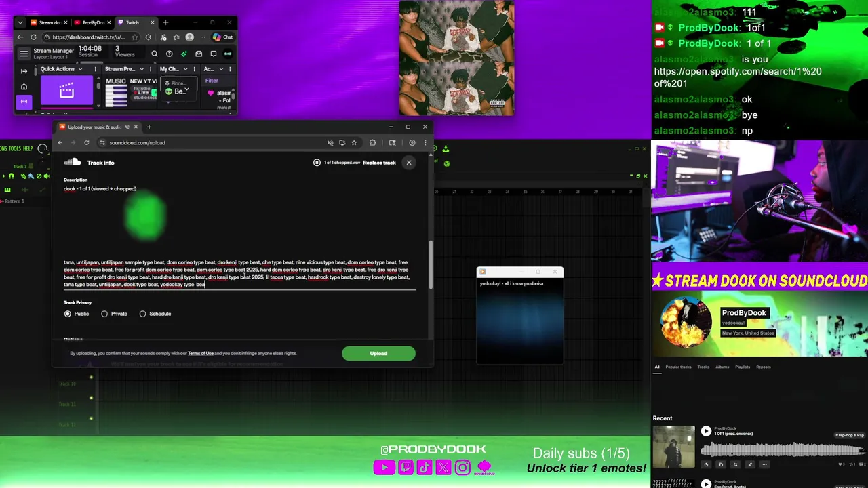Screen dimensions: 868x488
Task: Click the edit pencil icon under 1 Of 1 track
Action: 750,464
